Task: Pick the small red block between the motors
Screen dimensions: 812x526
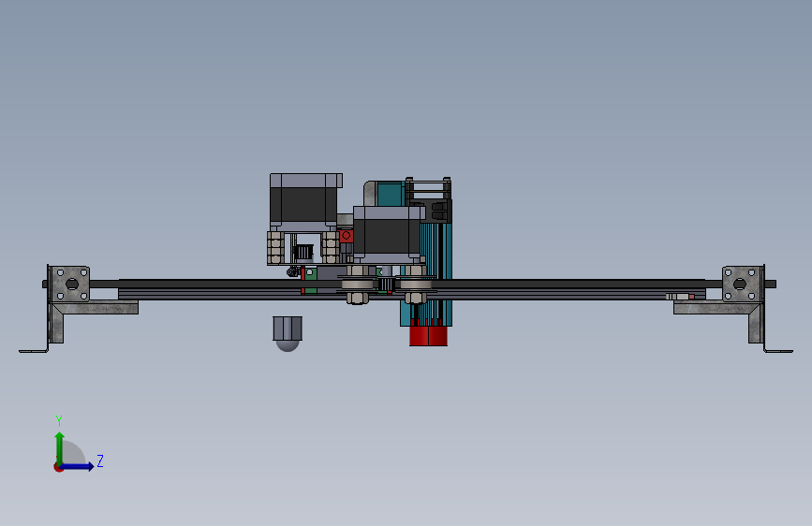Action: click(346, 236)
